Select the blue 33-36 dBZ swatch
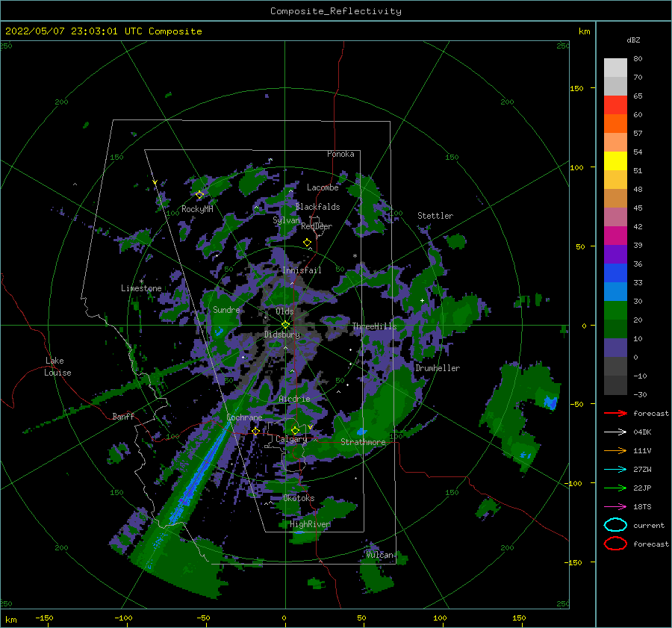Viewport: 672px width, 628px height. click(615, 273)
